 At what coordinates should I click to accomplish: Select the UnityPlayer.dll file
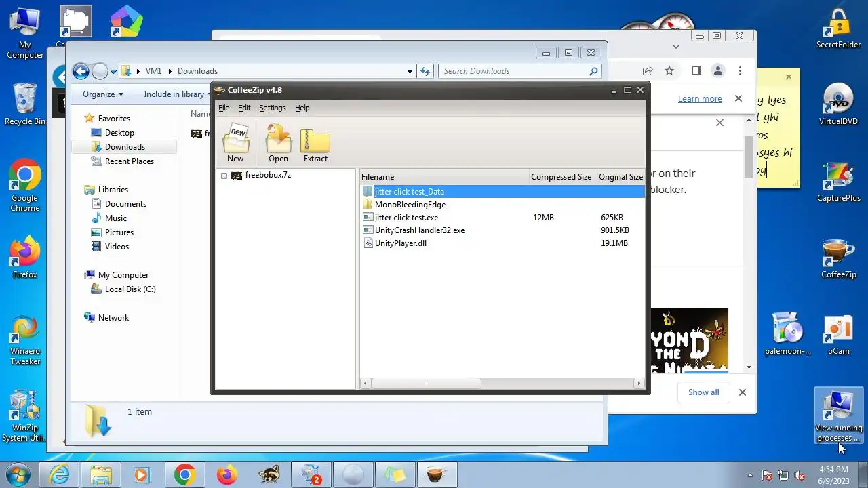click(x=502, y=243)
